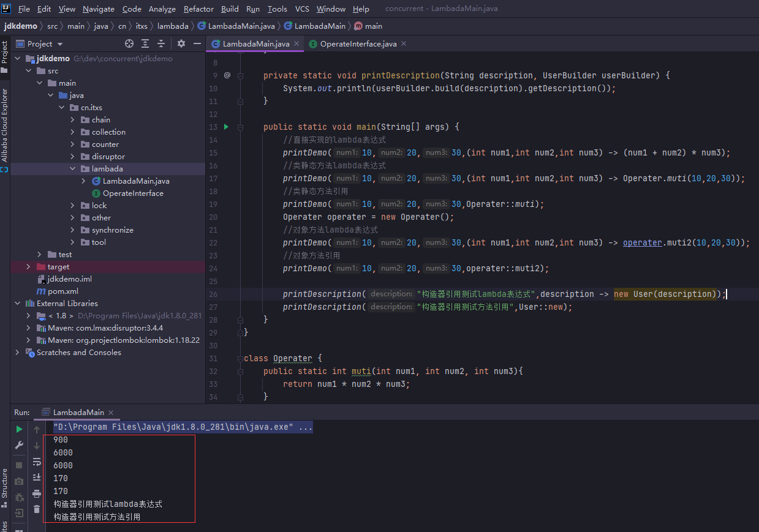The height and width of the screenshot is (532, 759).
Task: Close the LambadaMain.java editor tab
Action: [296, 43]
